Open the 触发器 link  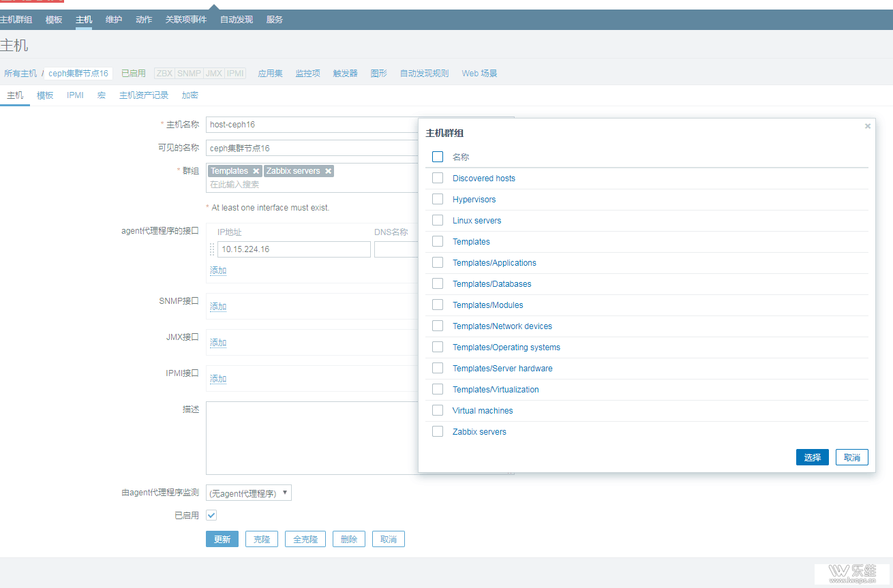coord(345,73)
